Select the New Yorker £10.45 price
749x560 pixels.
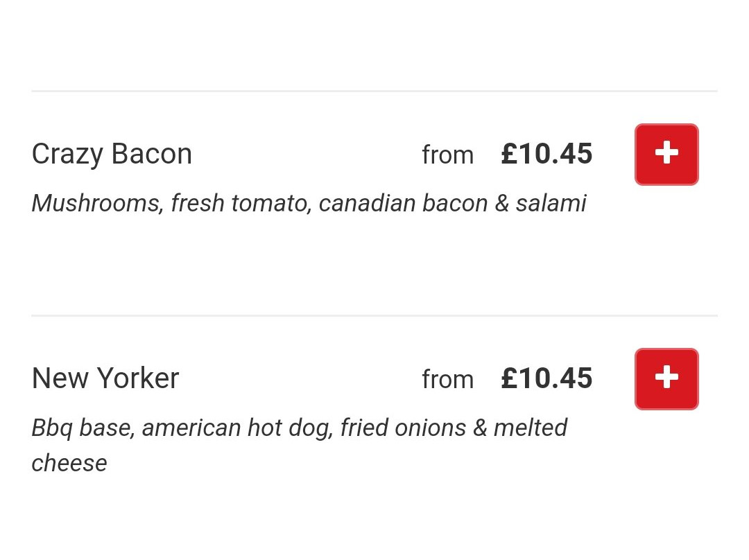click(546, 378)
